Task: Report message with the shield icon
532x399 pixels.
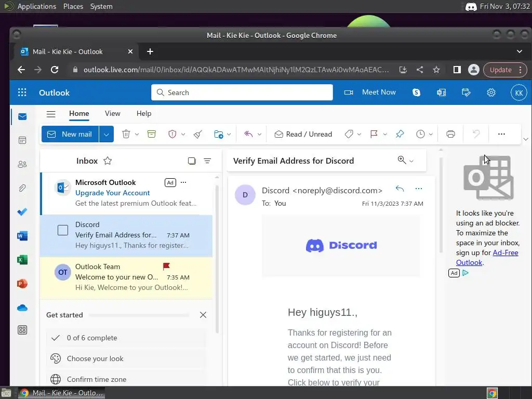Action: coord(172,134)
